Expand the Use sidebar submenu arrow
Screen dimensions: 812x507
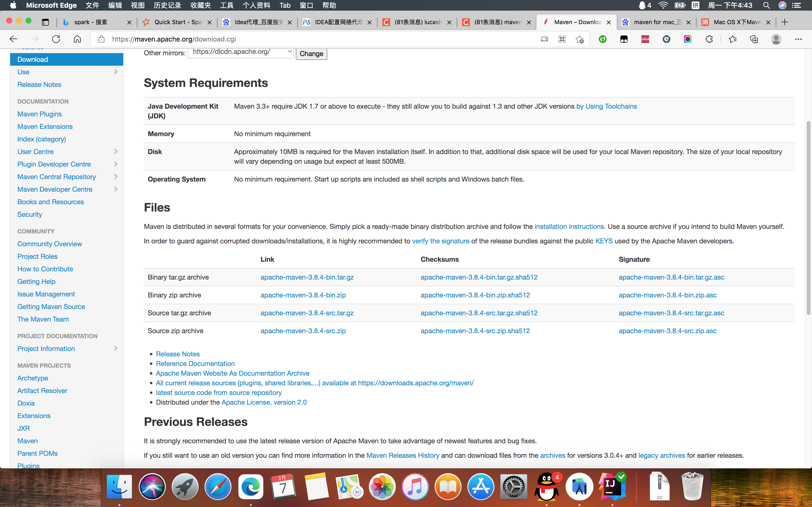pos(116,72)
